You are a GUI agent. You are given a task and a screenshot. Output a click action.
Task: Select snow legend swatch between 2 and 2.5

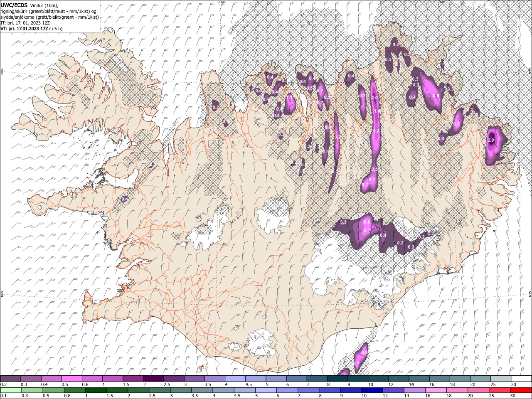pyautogui.click(x=153, y=379)
